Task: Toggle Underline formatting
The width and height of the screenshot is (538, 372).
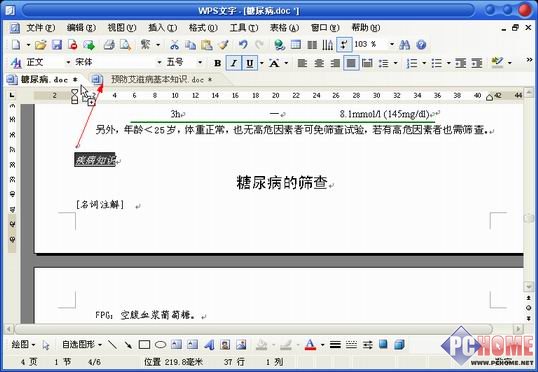Action: pyautogui.click(x=250, y=63)
